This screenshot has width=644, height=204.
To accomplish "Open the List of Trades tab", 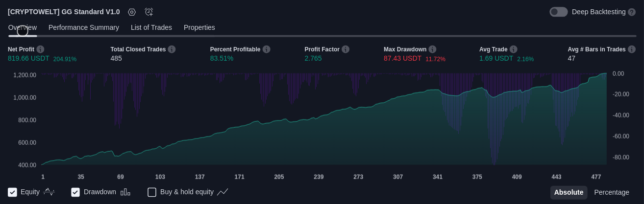I will [151, 28].
